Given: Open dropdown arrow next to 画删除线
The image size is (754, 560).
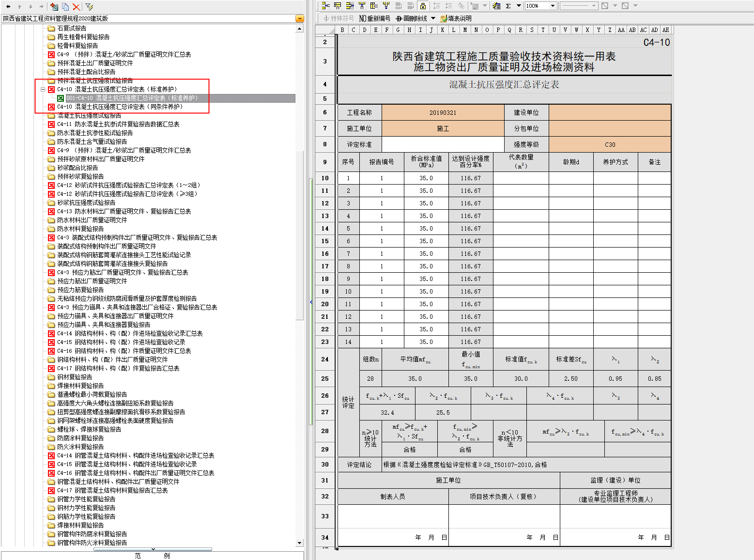Looking at the screenshot, I should 433,18.
